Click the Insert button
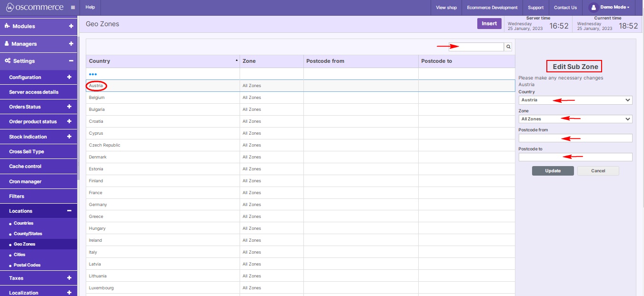Viewport: 644px width, 296px height. (489, 23)
